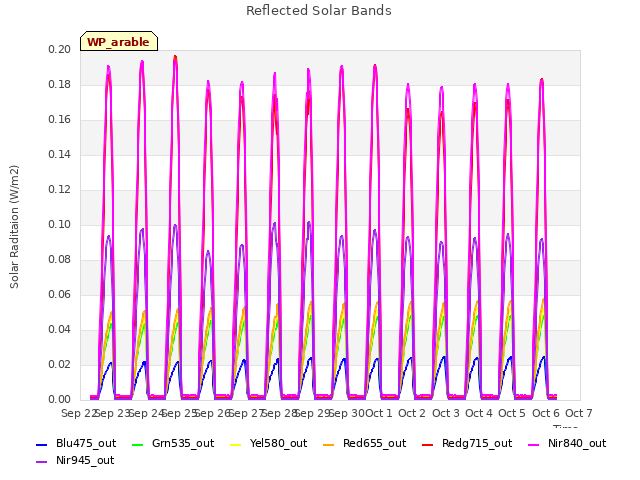Click the 0.02 y-axis tick label

(60, 364)
